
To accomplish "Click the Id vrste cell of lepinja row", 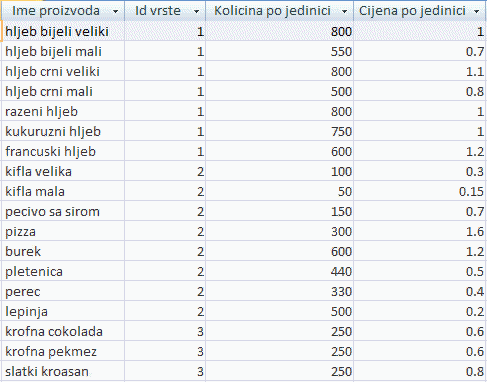I will coord(165,311).
